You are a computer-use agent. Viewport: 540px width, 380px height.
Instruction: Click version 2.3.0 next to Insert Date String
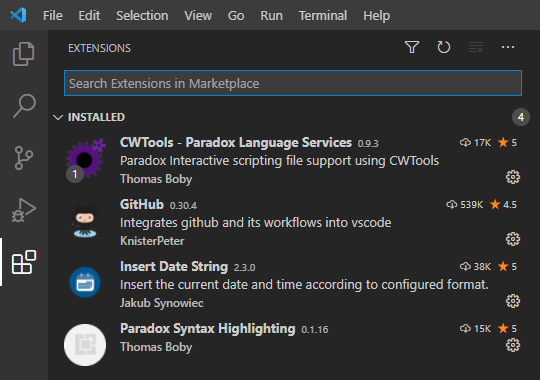[245, 268]
